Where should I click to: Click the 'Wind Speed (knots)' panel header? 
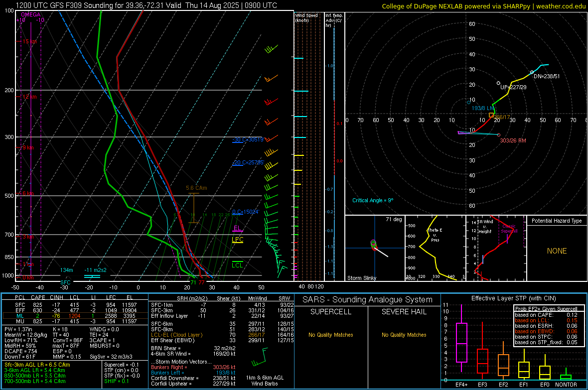click(306, 17)
